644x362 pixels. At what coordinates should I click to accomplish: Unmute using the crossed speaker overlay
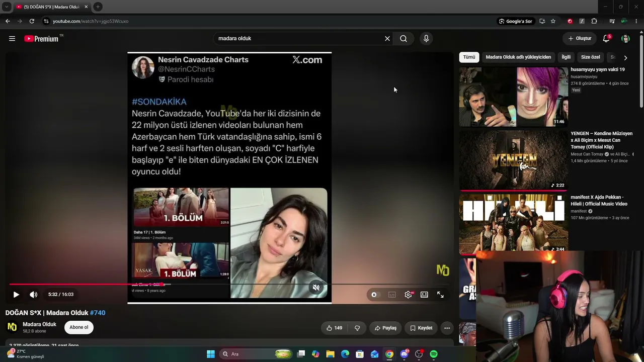316,288
